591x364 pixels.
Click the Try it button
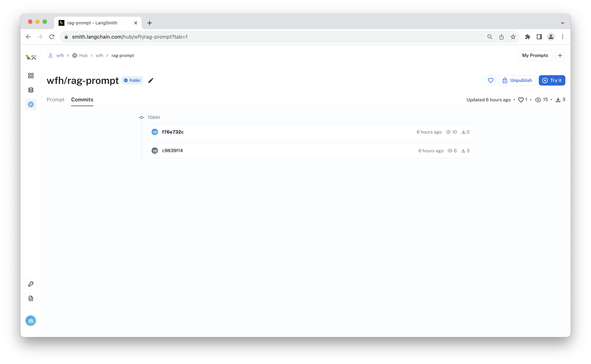552,80
